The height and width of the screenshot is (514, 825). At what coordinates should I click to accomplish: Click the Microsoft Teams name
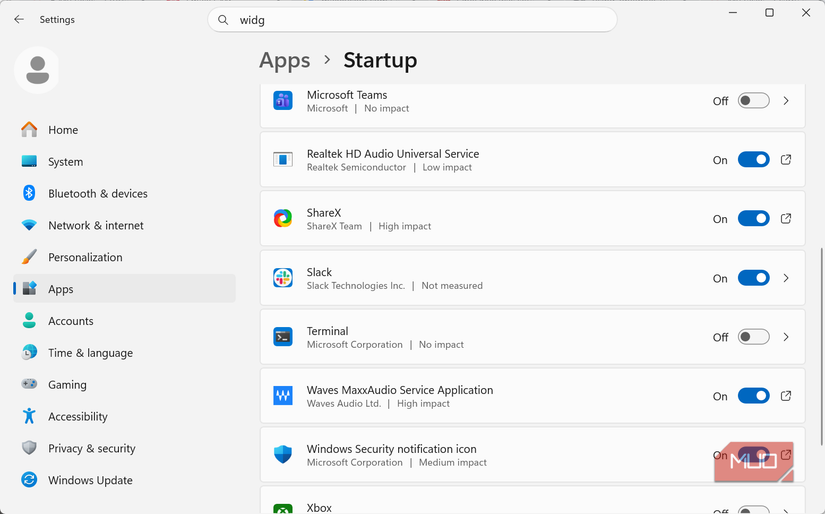pyautogui.click(x=347, y=95)
